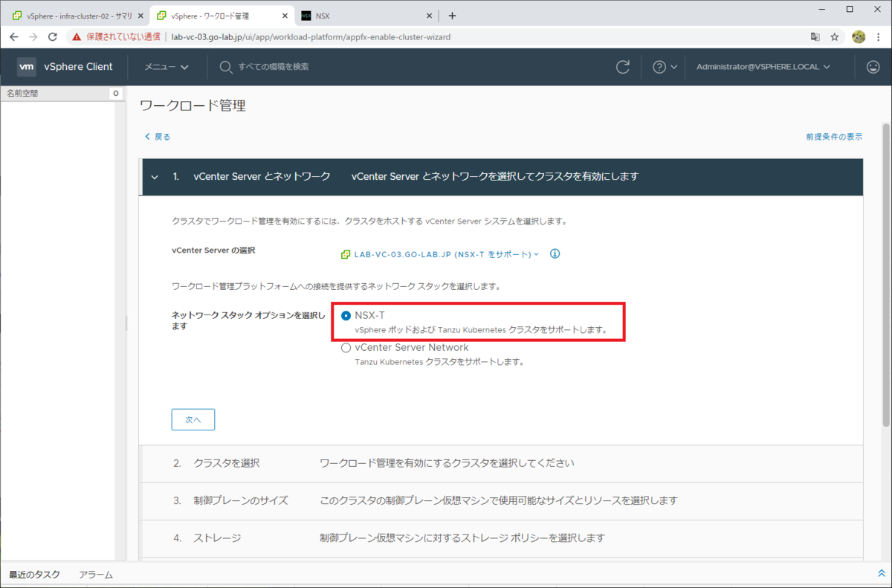Click inside the 名前空間 filter field
The image size is (892, 588).
52,93
